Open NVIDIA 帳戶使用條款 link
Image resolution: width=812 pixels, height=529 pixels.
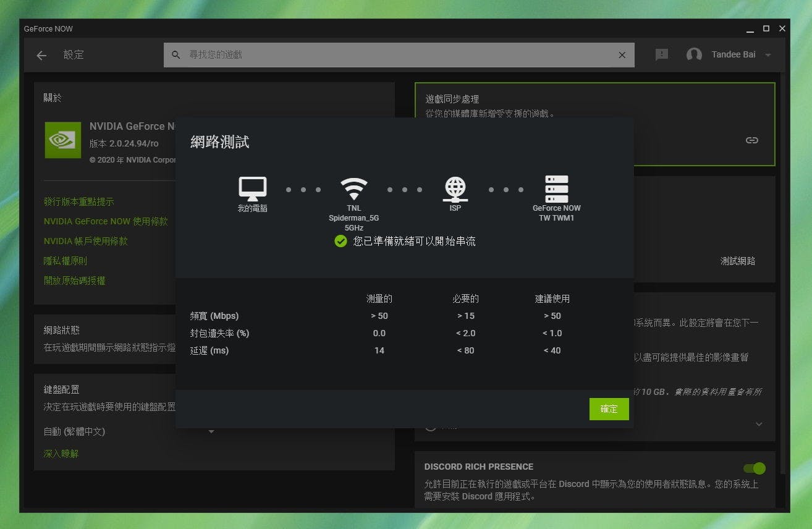[86, 241]
